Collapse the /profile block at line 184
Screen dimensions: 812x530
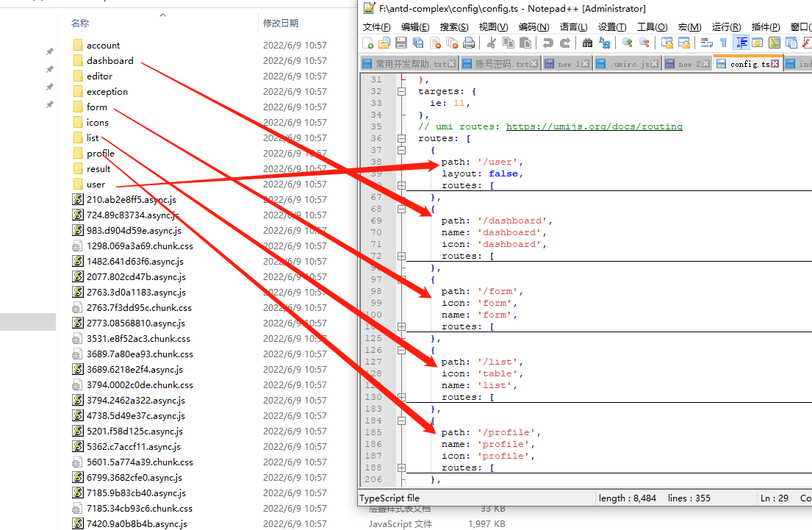point(401,420)
